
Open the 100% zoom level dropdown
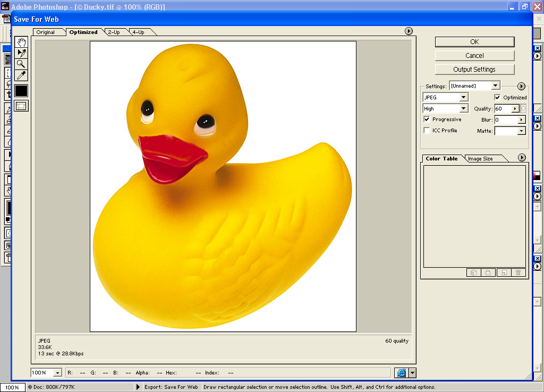[57, 373]
